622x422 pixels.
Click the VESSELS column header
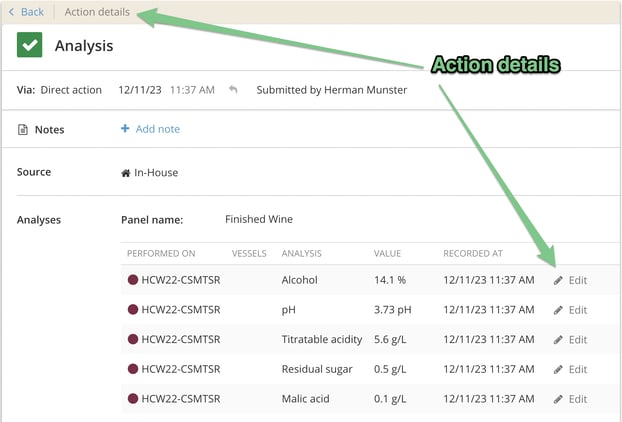249,253
